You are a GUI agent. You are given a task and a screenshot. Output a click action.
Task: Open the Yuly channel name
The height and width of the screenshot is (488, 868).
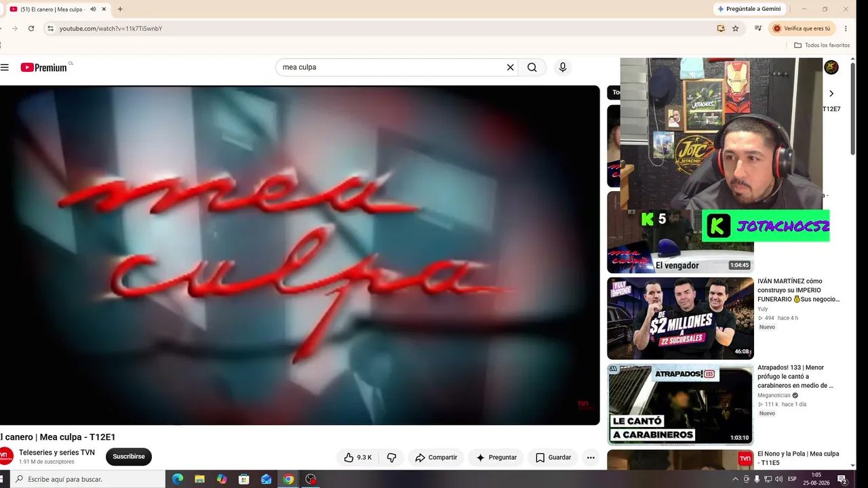[x=763, y=309]
